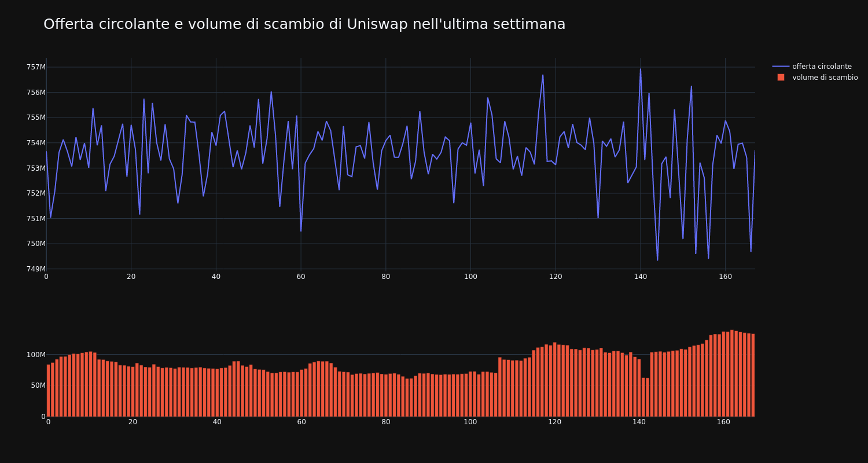Click the 750M y-axis label
This screenshot has width=868, height=463.
(x=36, y=244)
